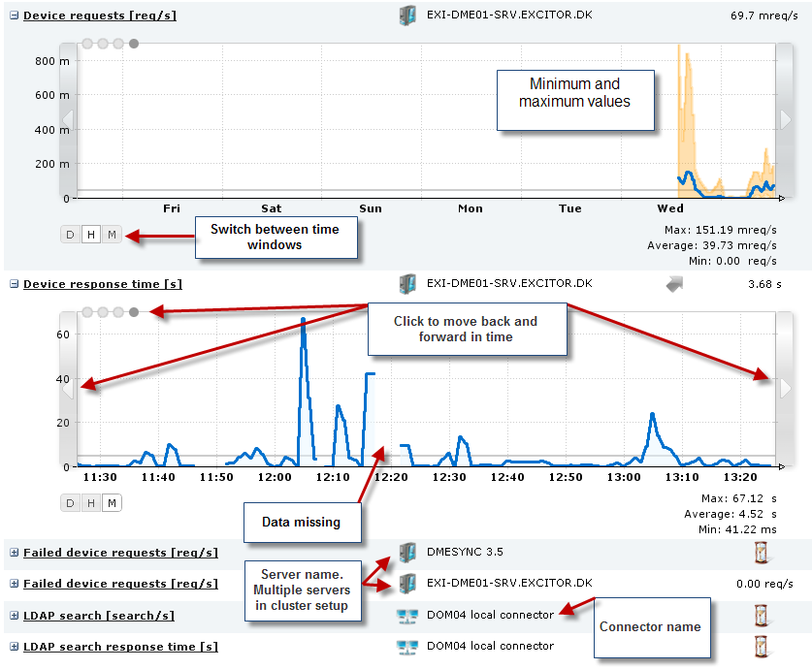Click the server icon beside Device requests EXI-DME01-SRV

[x=407, y=16]
